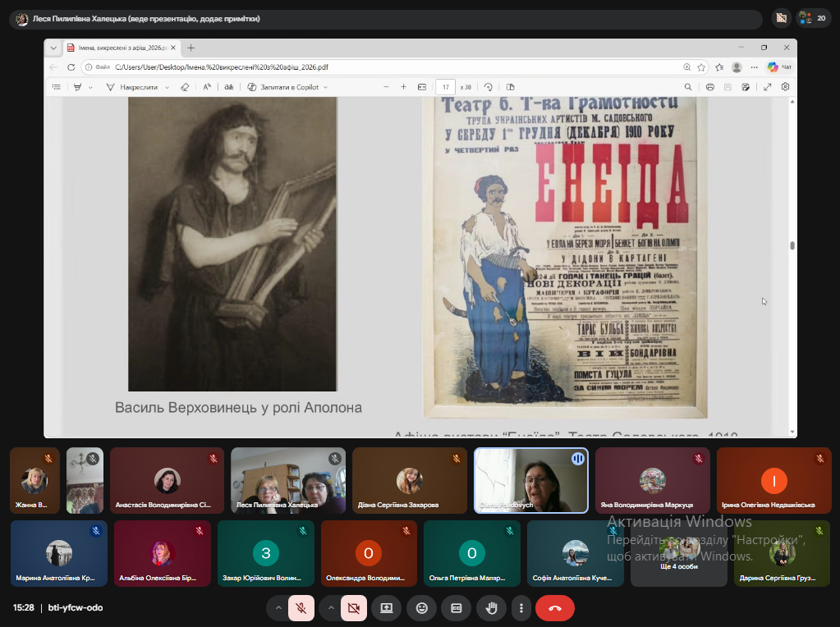This screenshot has width=840, height=627.
Task: Open the favorites list icon
Action: click(x=719, y=67)
